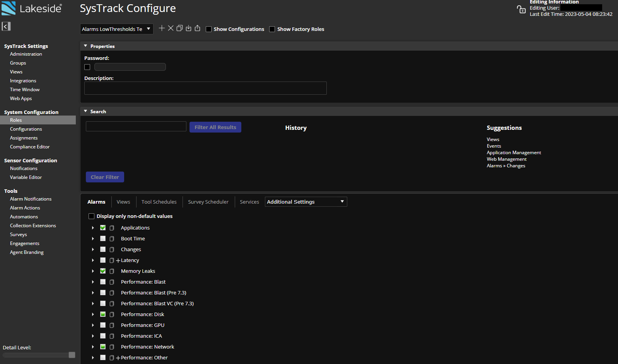Click the Lakeside logo
This screenshot has width=618, height=364.
click(x=32, y=8)
